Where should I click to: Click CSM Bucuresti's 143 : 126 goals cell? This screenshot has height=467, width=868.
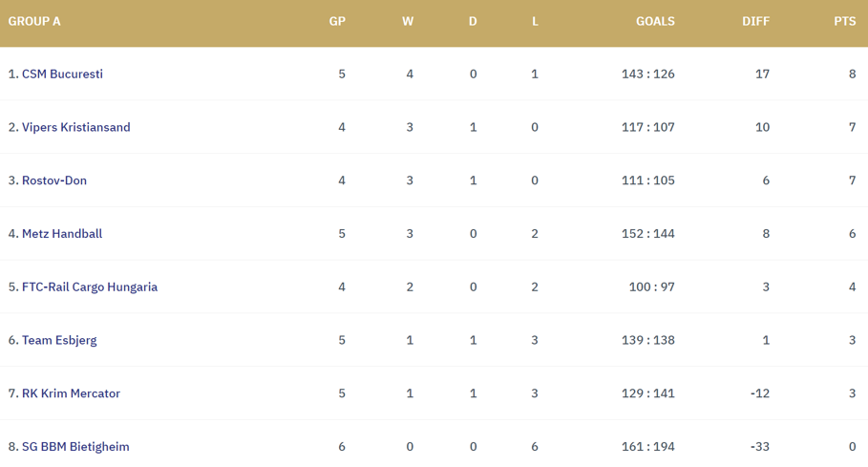coord(647,74)
